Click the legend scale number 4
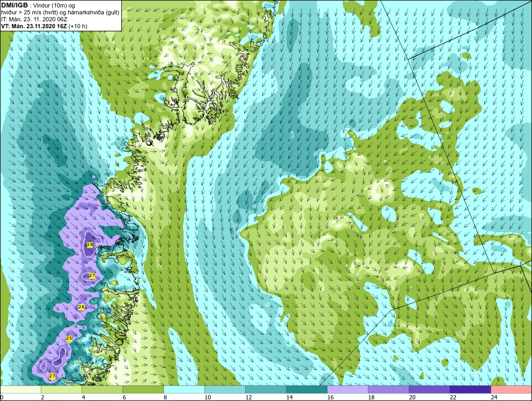This screenshot has width=532, height=401. click(x=84, y=397)
